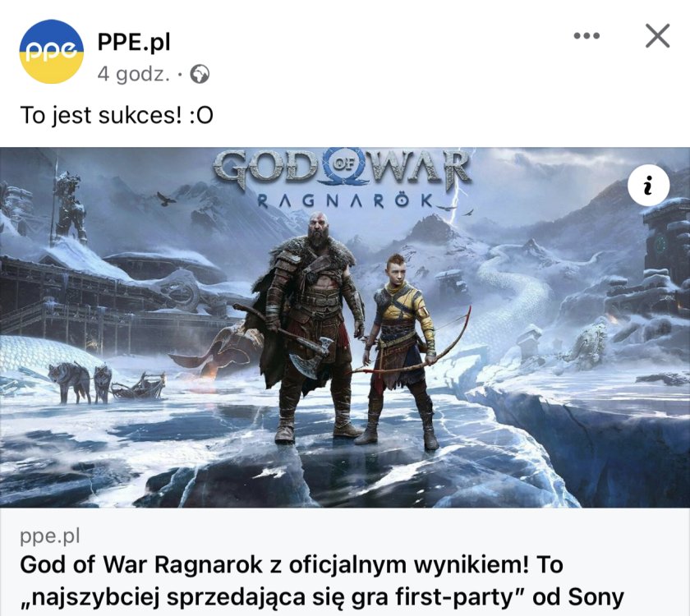The width and height of the screenshot is (690, 616).
Task: Tap the round info icon on image
Action: click(648, 185)
